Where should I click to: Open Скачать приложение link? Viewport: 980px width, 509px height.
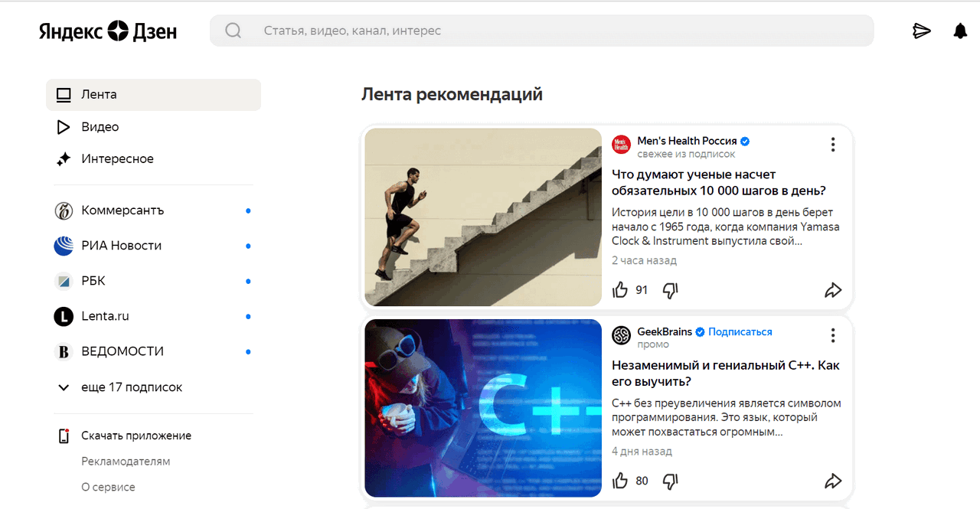(136, 436)
